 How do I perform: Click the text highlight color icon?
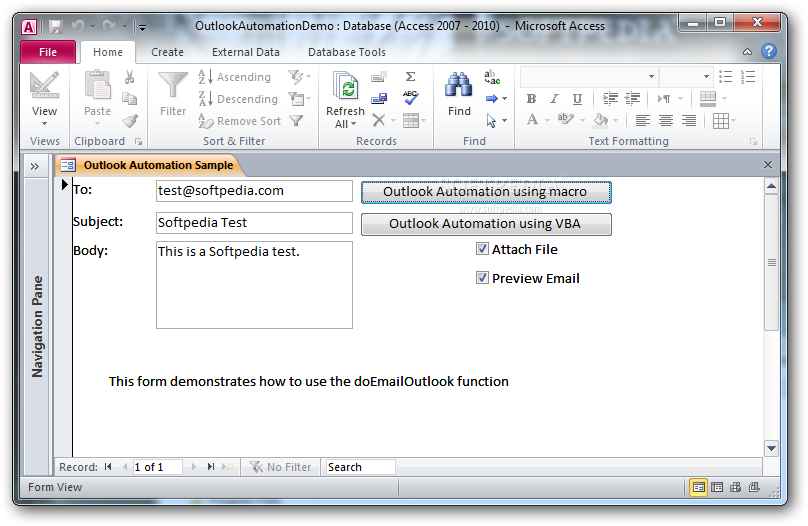point(565,120)
